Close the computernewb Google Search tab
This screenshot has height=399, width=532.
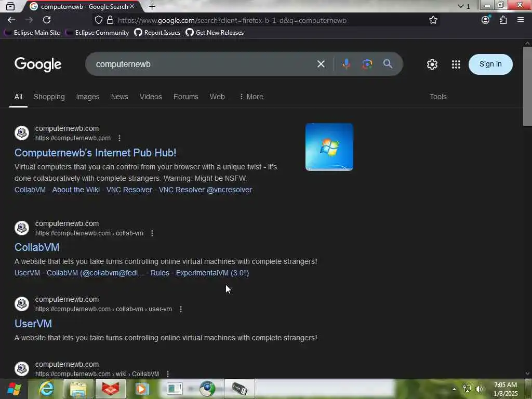132,6
